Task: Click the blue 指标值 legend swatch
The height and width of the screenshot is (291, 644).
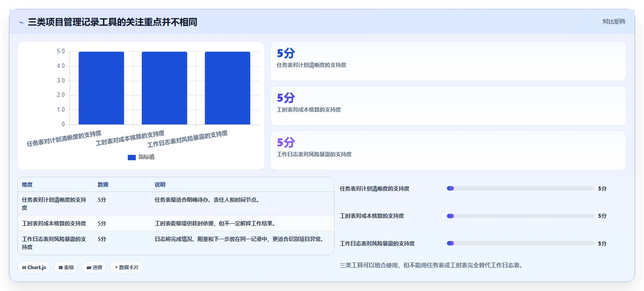Action: 132,157
